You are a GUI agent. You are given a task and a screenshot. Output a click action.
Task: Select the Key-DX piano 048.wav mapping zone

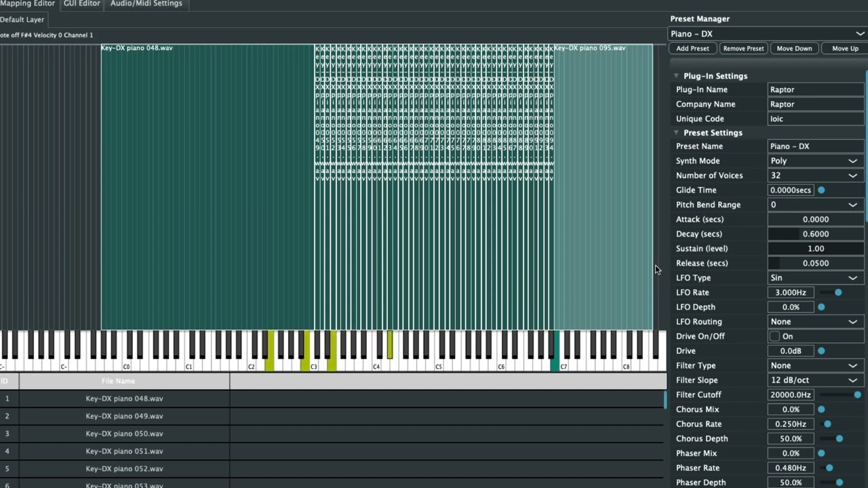click(x=207, y=187)
